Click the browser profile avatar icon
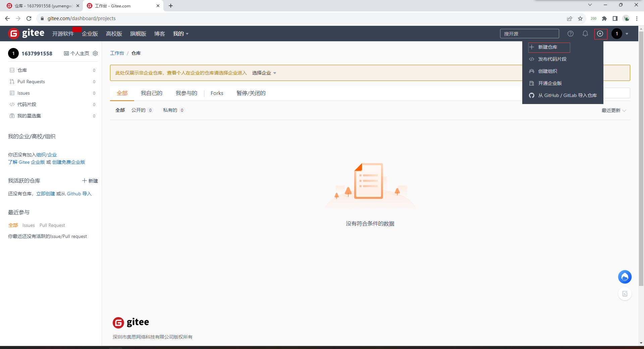 (626, 18)
